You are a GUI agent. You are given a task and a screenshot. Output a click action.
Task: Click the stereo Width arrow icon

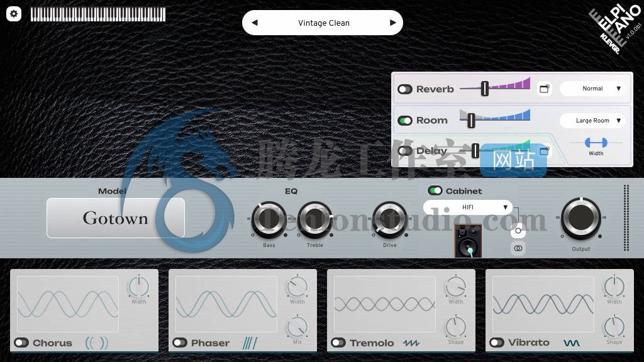[x=596, y=143]
